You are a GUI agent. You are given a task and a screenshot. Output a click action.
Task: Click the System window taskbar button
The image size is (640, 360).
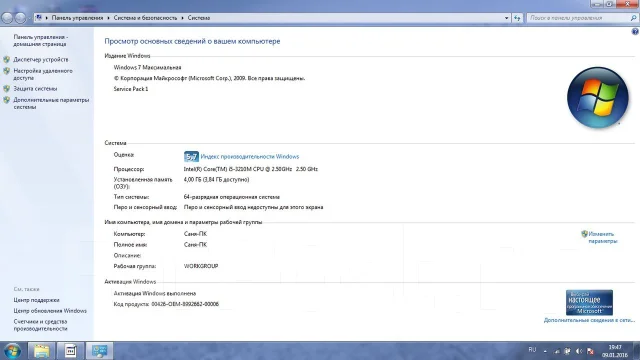[99, 351]
